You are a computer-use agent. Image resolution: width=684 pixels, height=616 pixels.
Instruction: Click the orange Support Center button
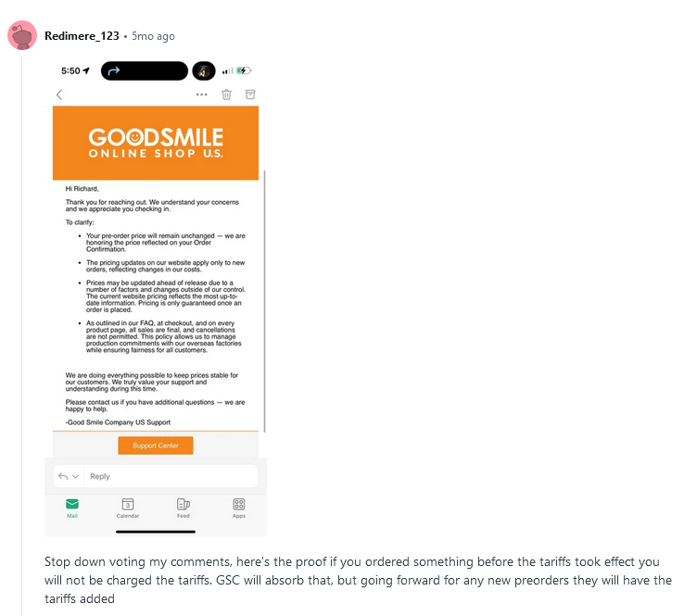click(x=156, y=446)
